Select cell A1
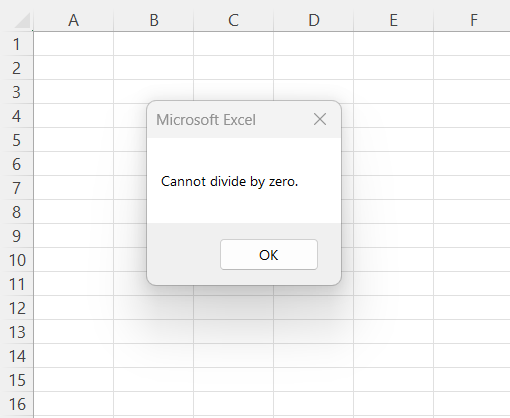 (73, 44)
